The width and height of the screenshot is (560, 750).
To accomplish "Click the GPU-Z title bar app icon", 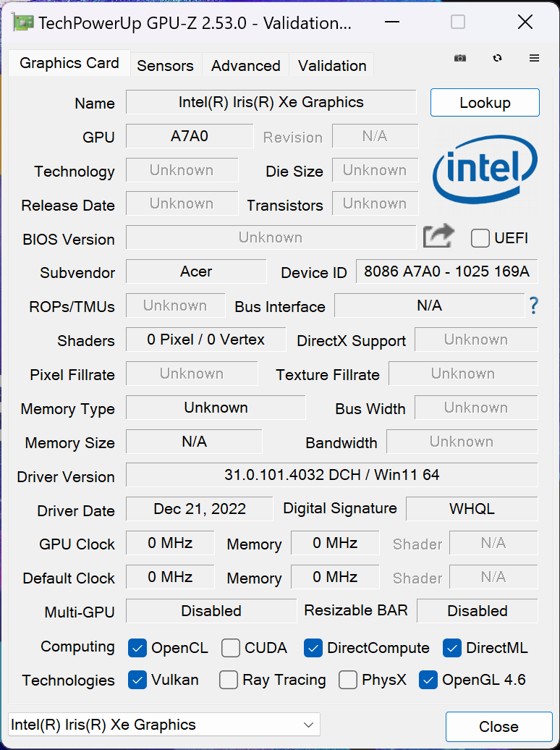I will (x=22, y=22).
